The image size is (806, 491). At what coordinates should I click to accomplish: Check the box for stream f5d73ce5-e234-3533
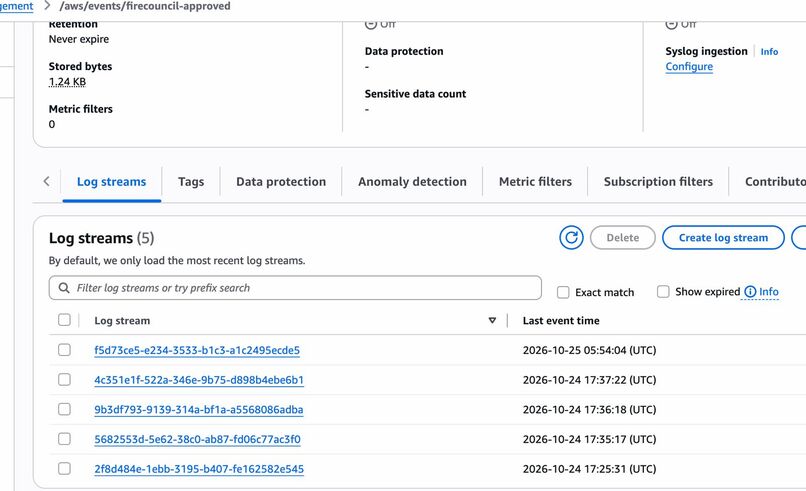point(64,350)
